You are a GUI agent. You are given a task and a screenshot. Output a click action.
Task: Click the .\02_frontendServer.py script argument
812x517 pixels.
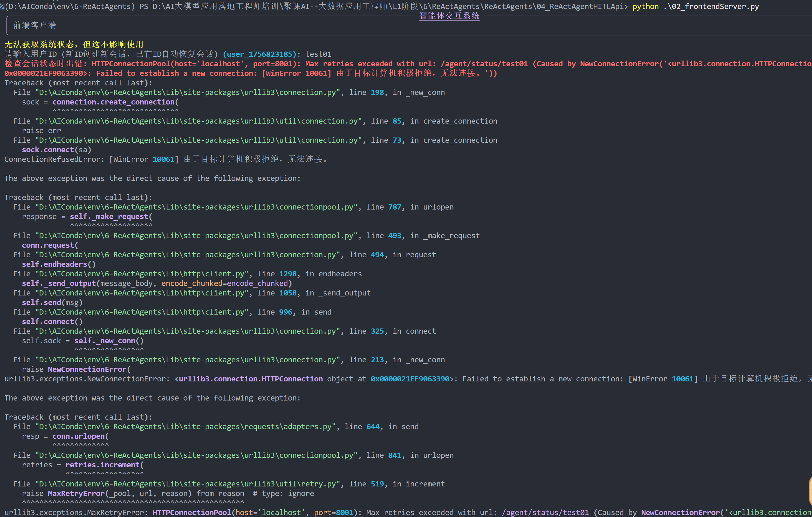[711, 7]
